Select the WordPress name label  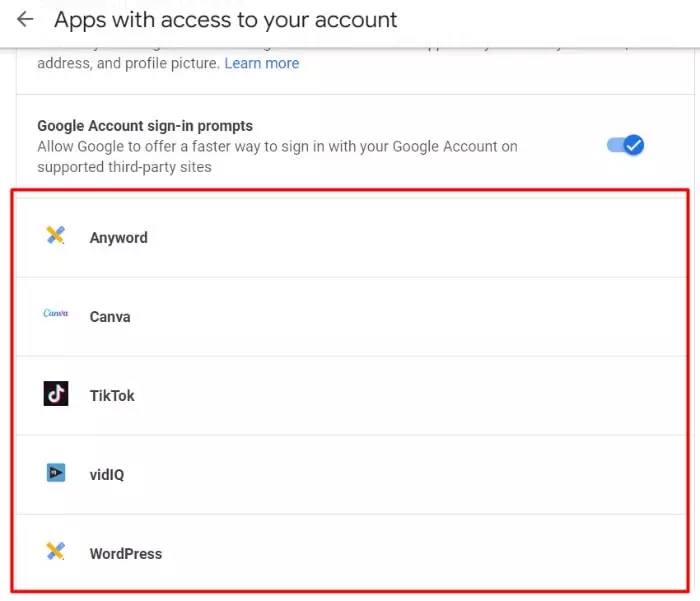pyautogui.click(x=126, y=554)
